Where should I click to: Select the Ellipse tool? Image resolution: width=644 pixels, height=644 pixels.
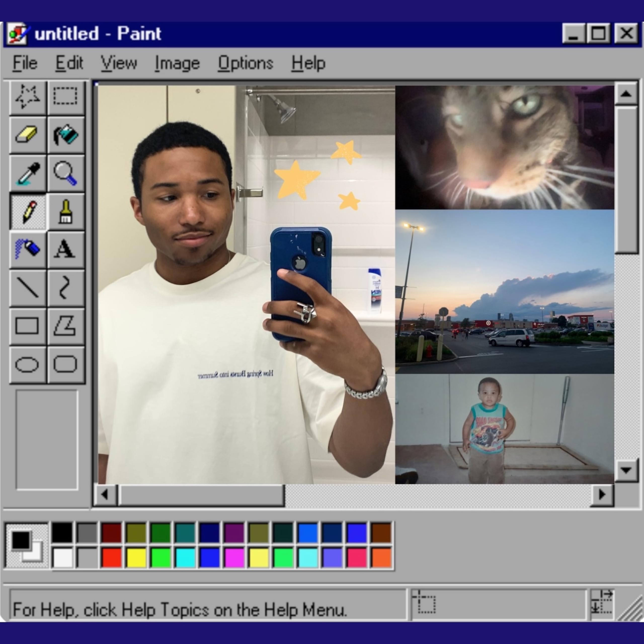28,364
